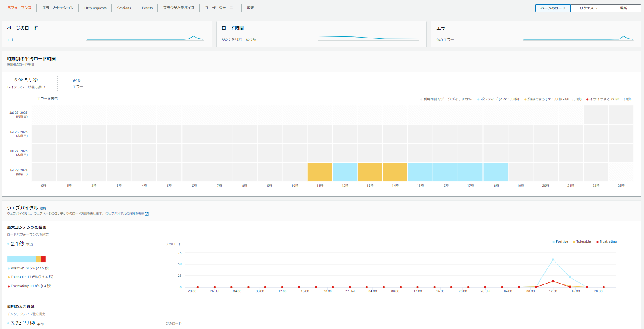Click the yellow 11時 heatmap cell for Jul 28
644x329 pixels.
pyautogui.click(x=320, y=172)
